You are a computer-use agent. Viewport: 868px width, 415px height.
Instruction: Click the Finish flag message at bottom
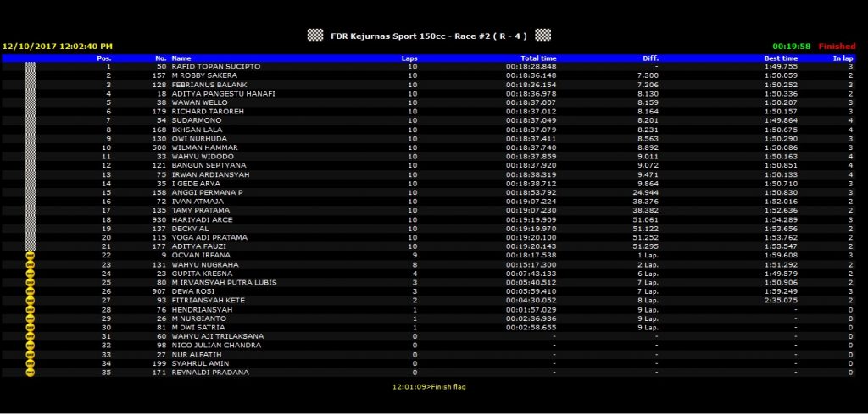click(x=428, y=387)
